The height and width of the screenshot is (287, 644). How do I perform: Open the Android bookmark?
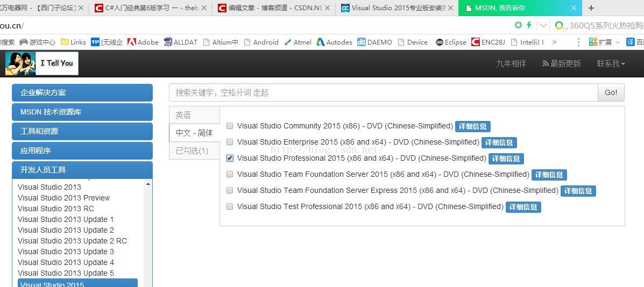pos(261,42)
